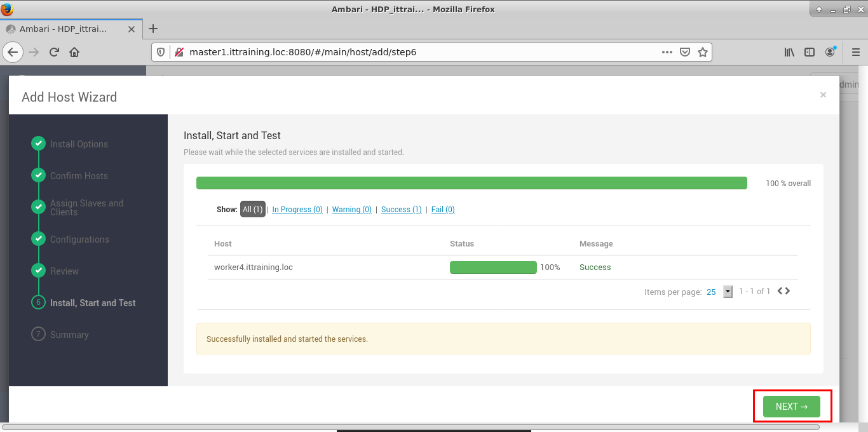Open a new browser tab
The width and height of the screenshot is (868, 432).
point(153,29)
